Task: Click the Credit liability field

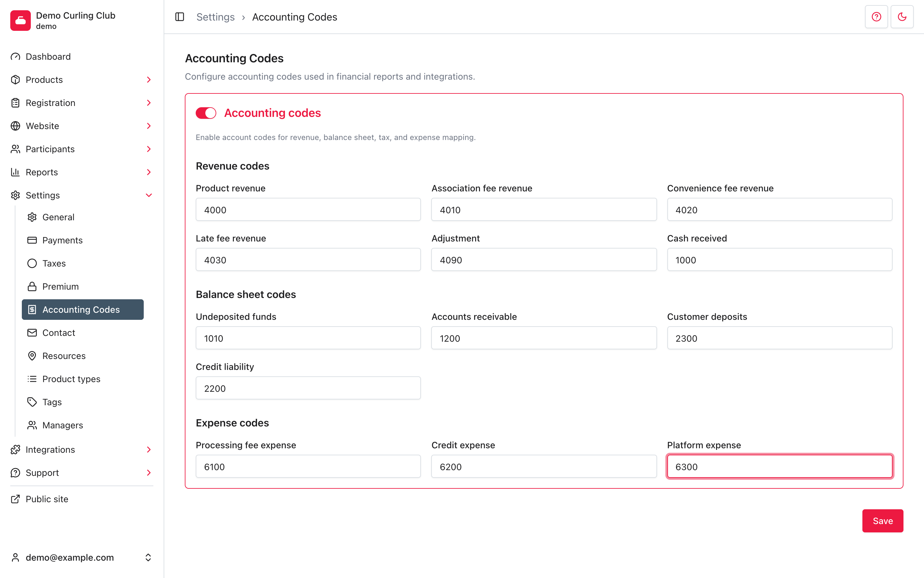Action: 308,388
